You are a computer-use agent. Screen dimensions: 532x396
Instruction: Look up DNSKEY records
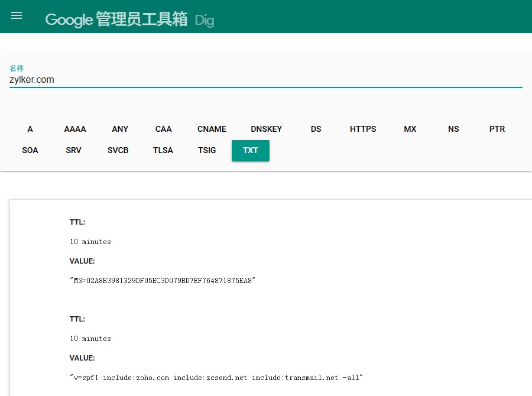(267, 129)
